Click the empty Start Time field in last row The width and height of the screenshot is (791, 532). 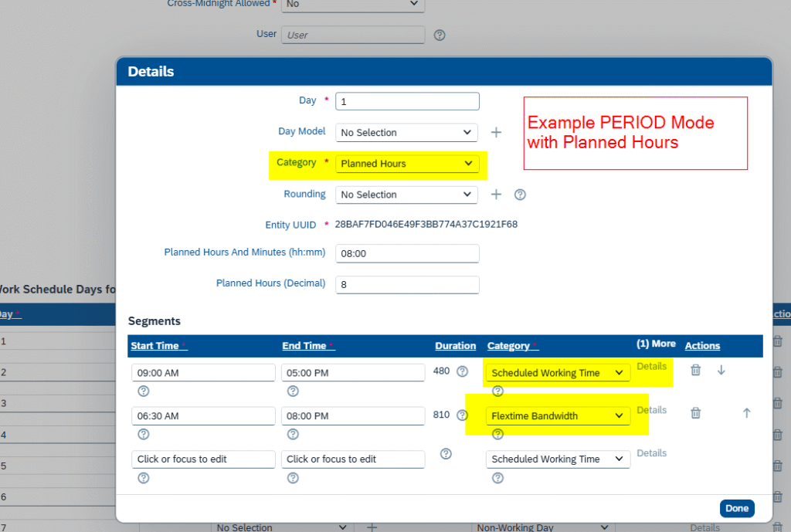203,459
